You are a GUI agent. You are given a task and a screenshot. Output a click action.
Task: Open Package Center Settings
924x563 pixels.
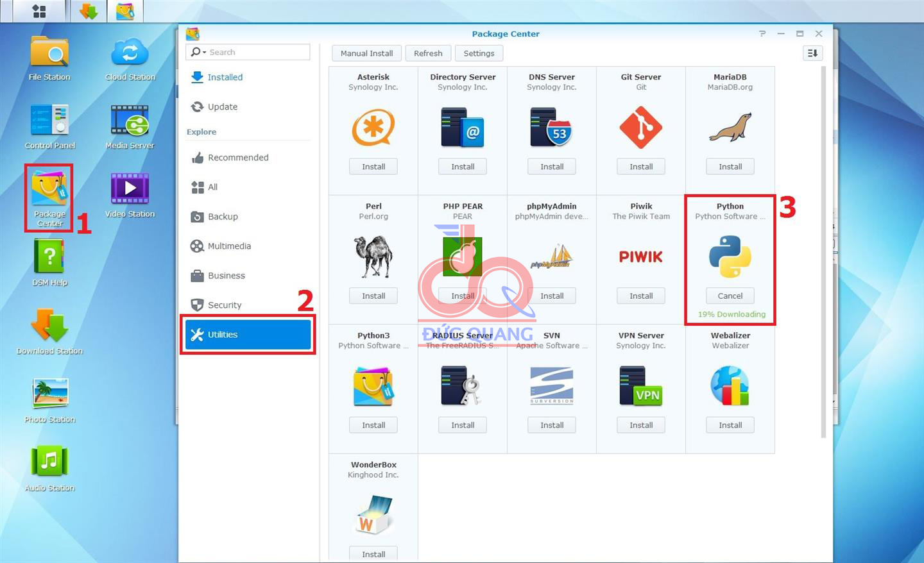pyautogui.click(x=479, y=53)
